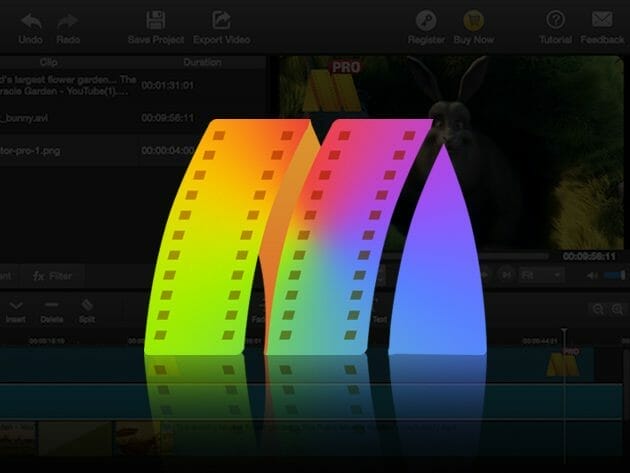Click the Delete tool above the timeline

click(52, 310)
